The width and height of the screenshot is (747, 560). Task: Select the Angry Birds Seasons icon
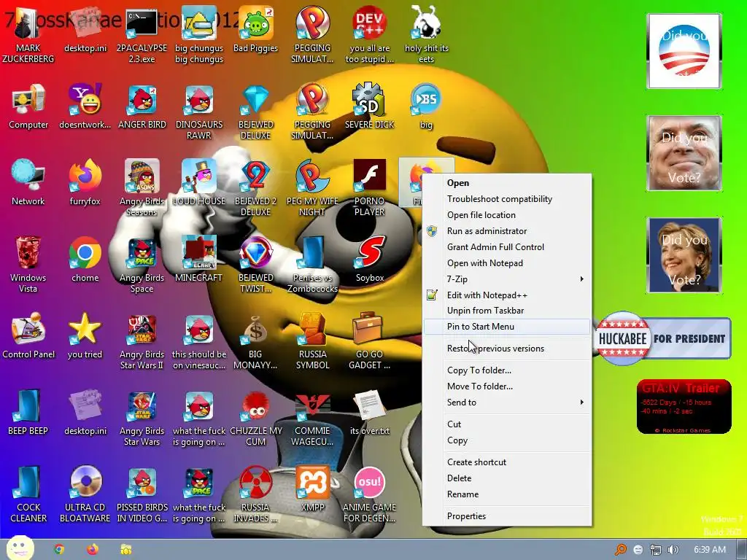coord(142,189)
